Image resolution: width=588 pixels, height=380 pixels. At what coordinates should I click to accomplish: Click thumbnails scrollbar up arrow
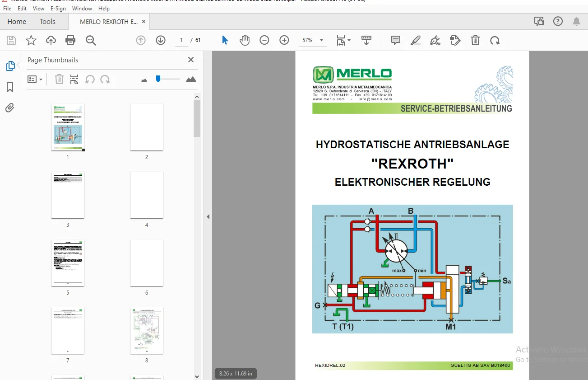197,96
